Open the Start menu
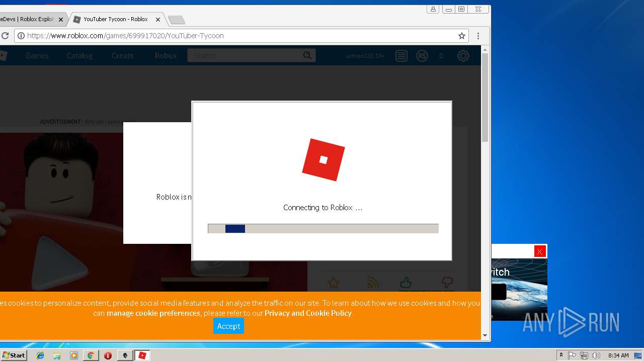 click(x=14, y=355)
